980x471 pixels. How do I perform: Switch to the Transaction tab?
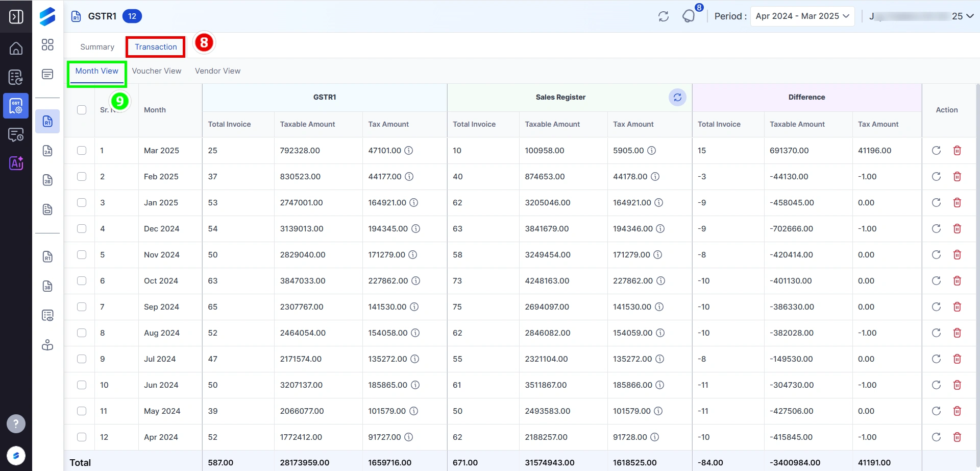coord(156,47)
